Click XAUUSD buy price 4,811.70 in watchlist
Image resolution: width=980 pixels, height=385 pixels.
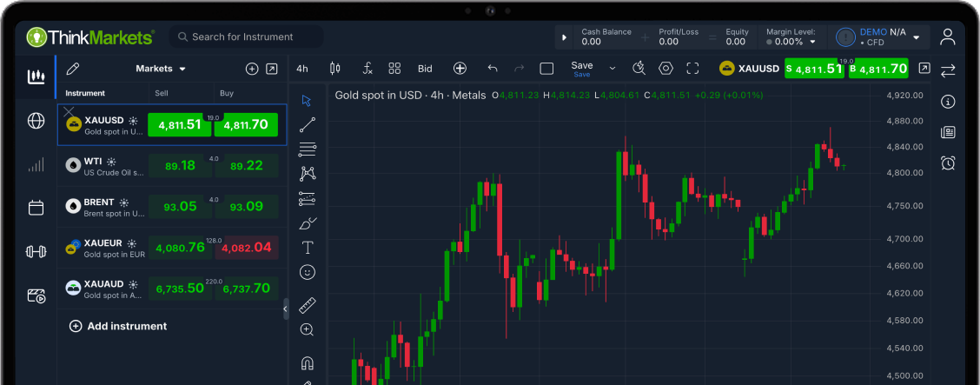(246, 125)
